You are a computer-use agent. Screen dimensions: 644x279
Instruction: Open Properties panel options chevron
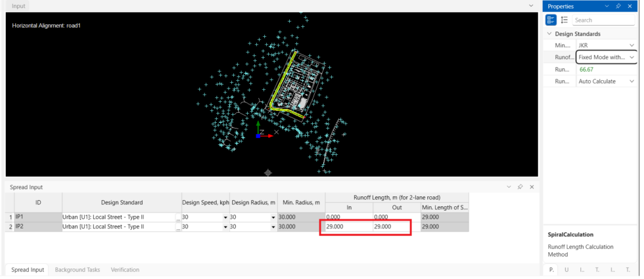607,6
